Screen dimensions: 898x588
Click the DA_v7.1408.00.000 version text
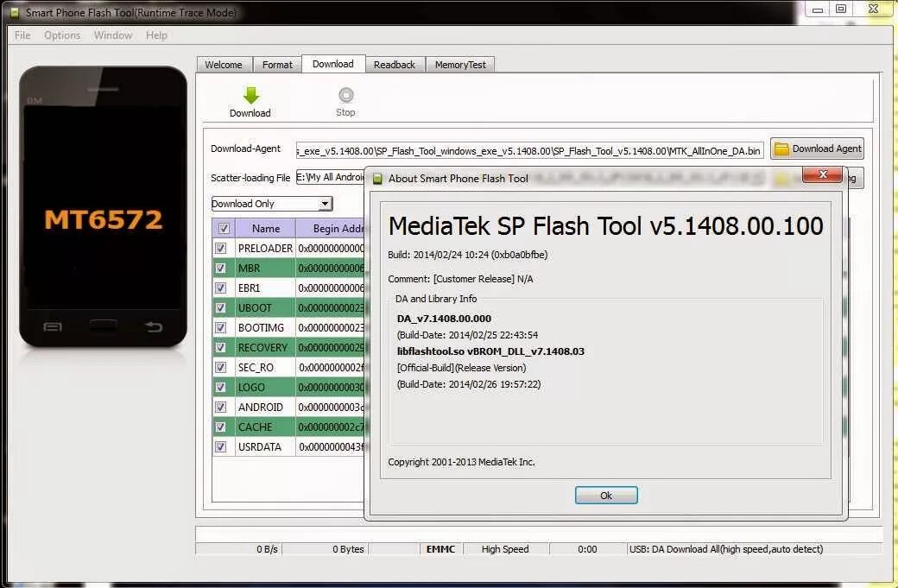click(444, 319)
